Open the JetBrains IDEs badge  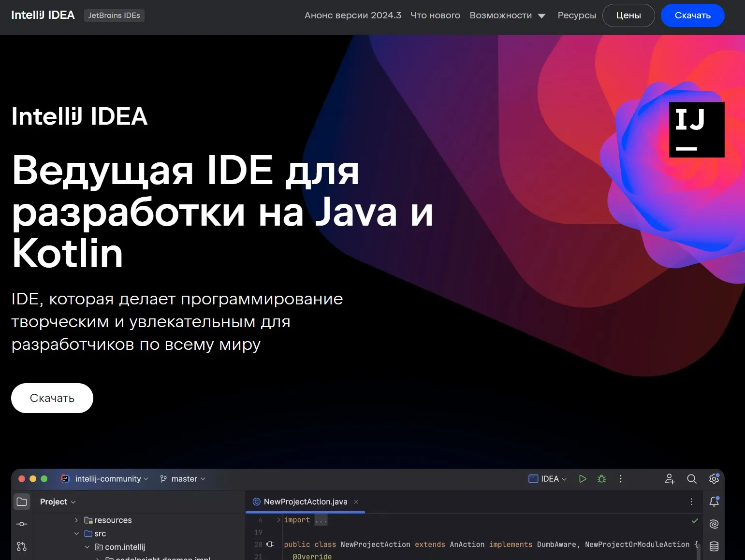114,15
